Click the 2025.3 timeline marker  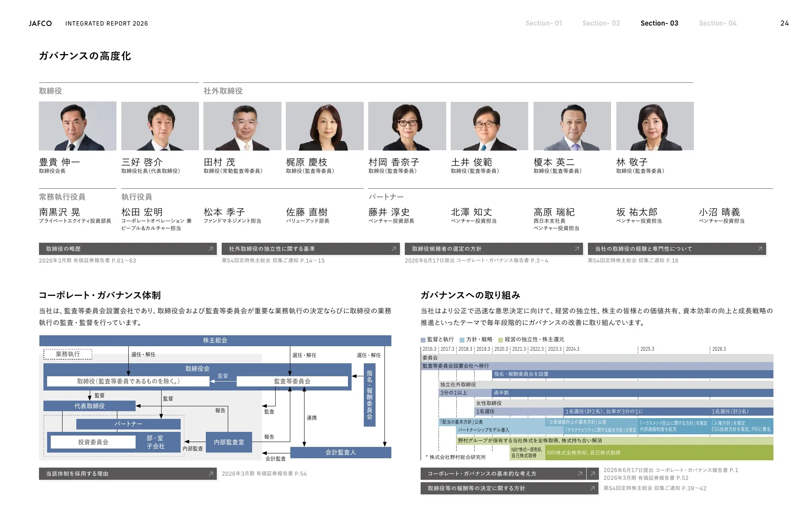pos(647,349)
